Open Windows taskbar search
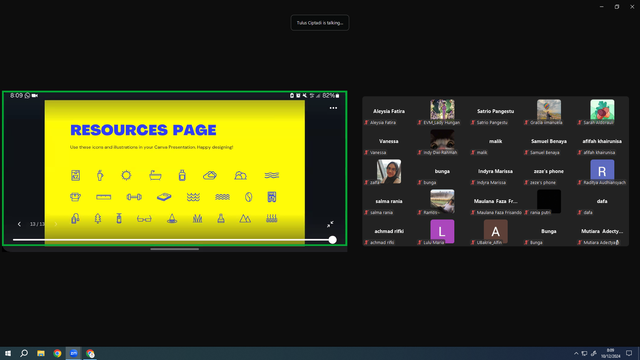The width and height of the screenshot is (640, 360). pos(24,353)
